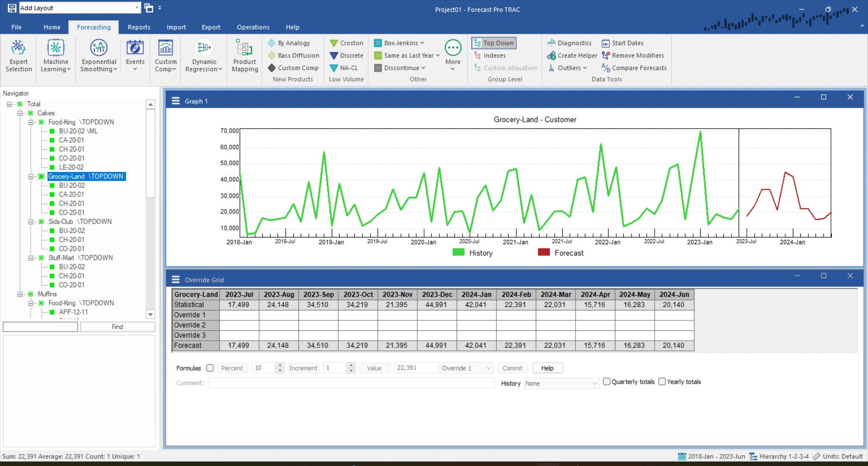
Task: Click the Find button in Navigator
Action: click(x=118, y=327)
